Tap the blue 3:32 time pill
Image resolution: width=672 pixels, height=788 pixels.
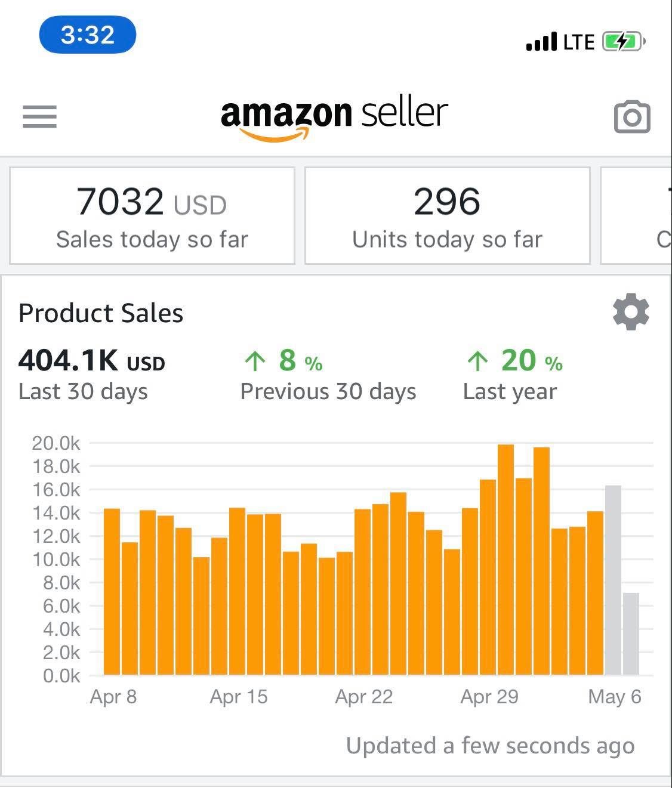click(87, 35)
